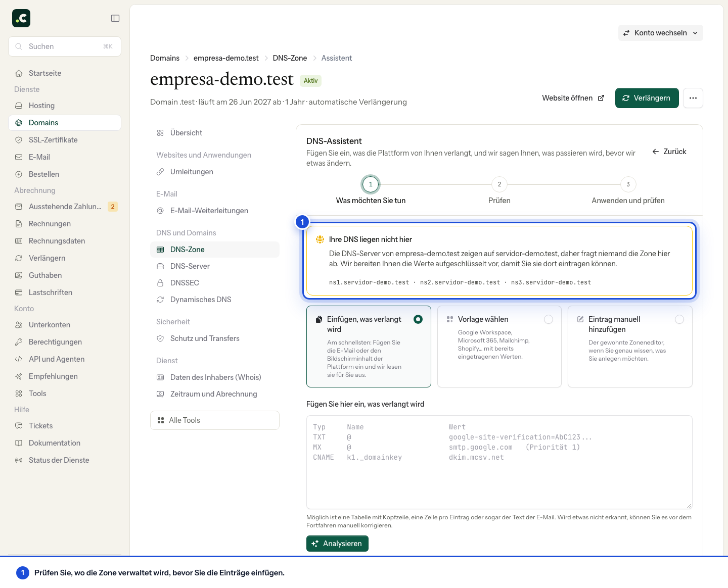Screen dimensions: 728x588
Task: Click the empresa-demo.test breadcrumb
Action: [226, 58]
